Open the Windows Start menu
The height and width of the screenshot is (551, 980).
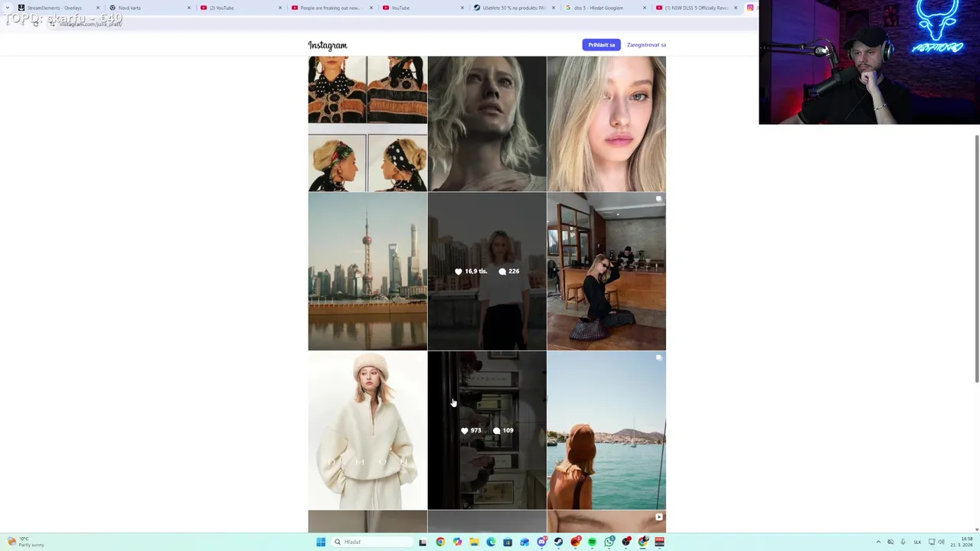[321, 542]
